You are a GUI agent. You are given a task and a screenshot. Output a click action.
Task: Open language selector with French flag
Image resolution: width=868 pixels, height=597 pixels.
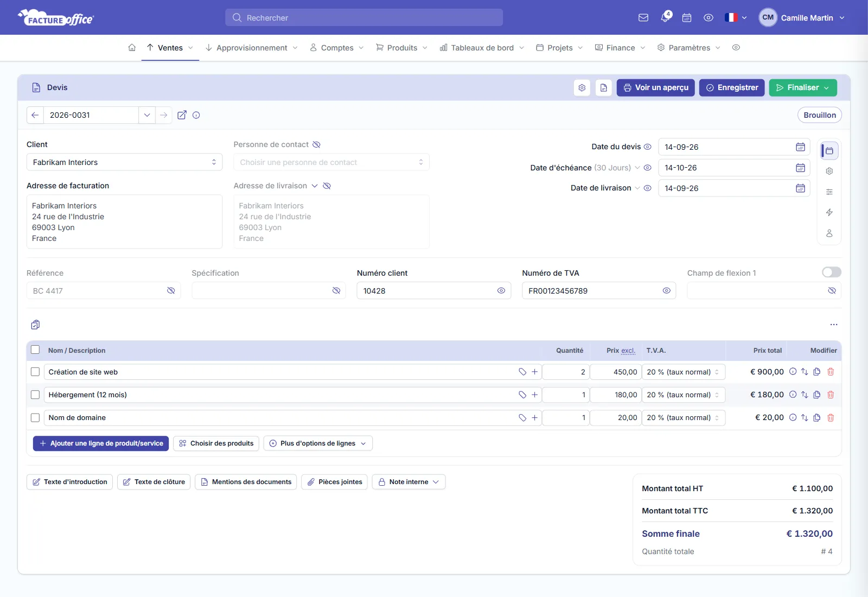pos(736,17)
